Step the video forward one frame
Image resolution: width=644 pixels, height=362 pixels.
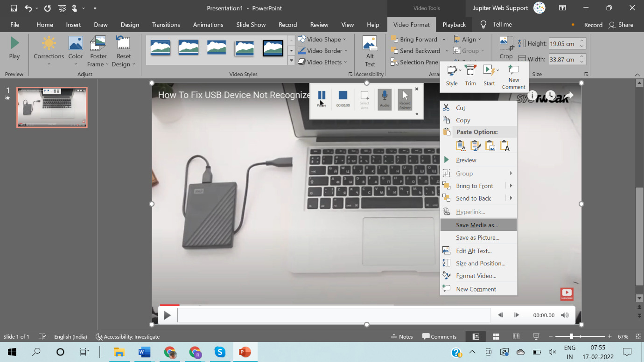(x=517, y=315)
